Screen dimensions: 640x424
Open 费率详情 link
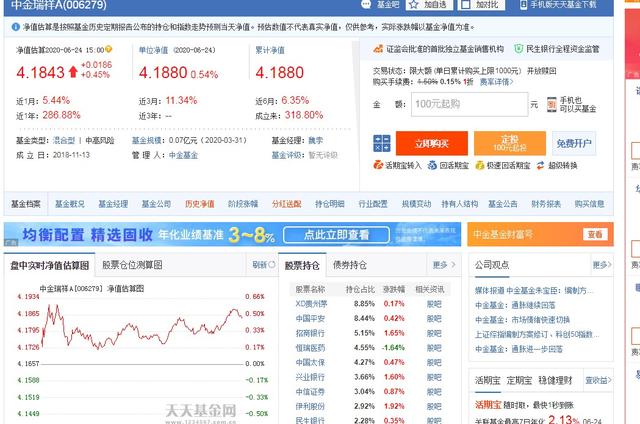pos(496,82)
